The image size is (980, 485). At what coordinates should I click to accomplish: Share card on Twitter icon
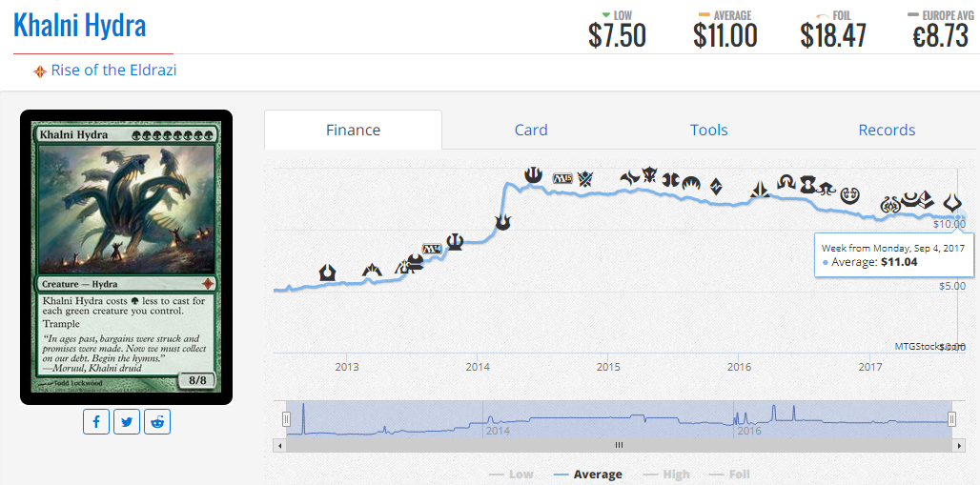pyautogui.click(x=127, y=422)
